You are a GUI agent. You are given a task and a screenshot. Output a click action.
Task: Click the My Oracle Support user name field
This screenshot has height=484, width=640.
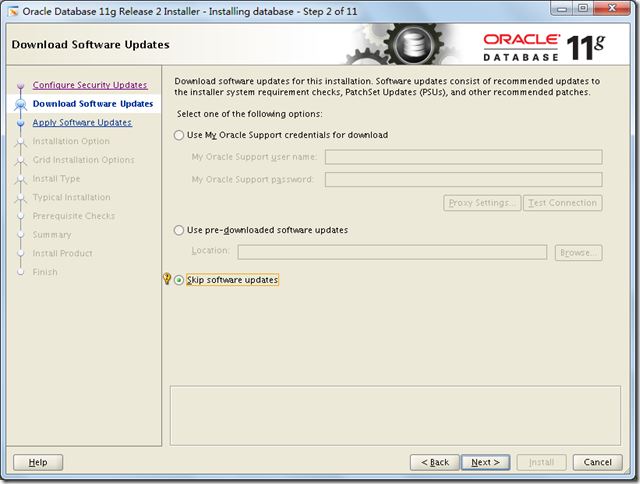click(x=464, y=157)
